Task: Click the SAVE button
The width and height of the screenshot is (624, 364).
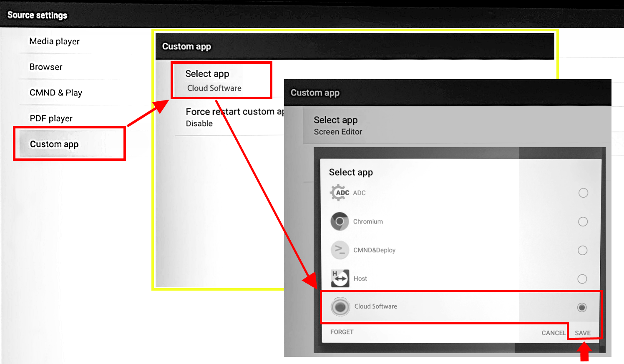Action: tap(583, 333)
